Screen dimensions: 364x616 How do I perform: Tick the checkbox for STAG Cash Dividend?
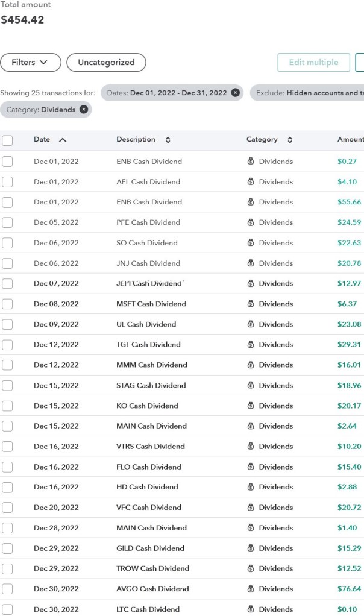coord(7,385)
